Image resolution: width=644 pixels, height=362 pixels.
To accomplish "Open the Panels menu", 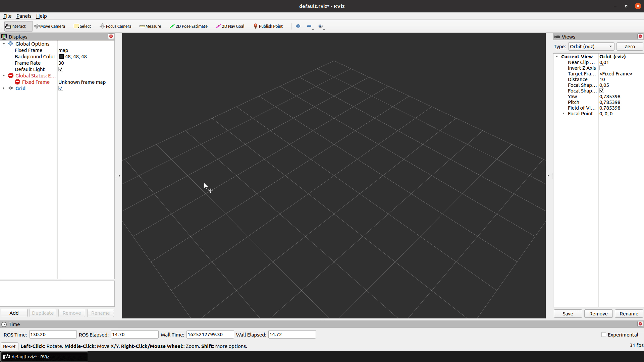I will click(x=23, y=16).
